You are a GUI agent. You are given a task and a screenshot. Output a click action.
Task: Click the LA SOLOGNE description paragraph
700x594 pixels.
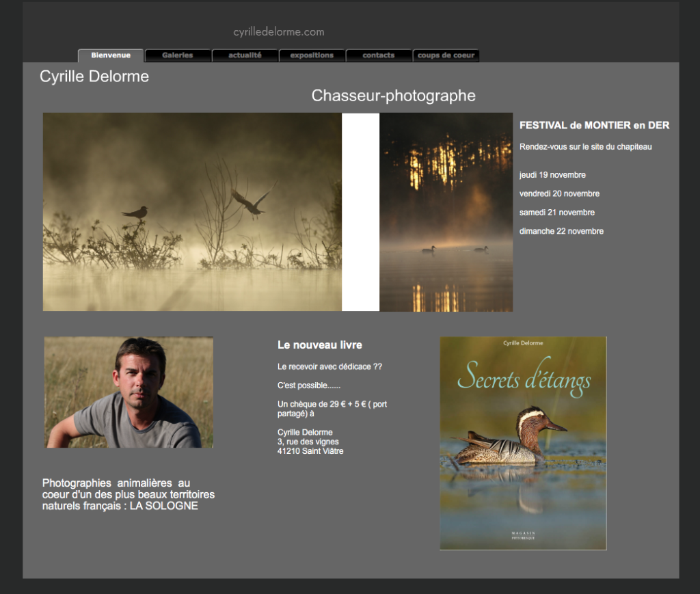[x=128, y=494]
